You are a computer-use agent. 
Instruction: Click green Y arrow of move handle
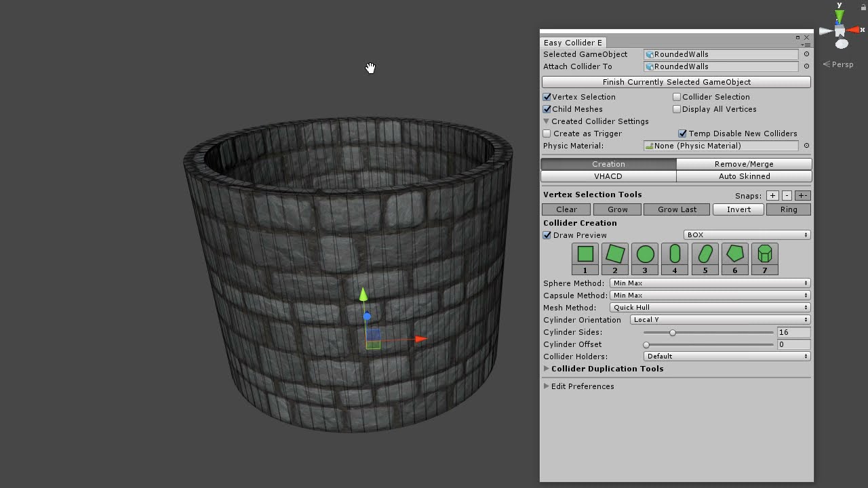[x=363, y=294]
